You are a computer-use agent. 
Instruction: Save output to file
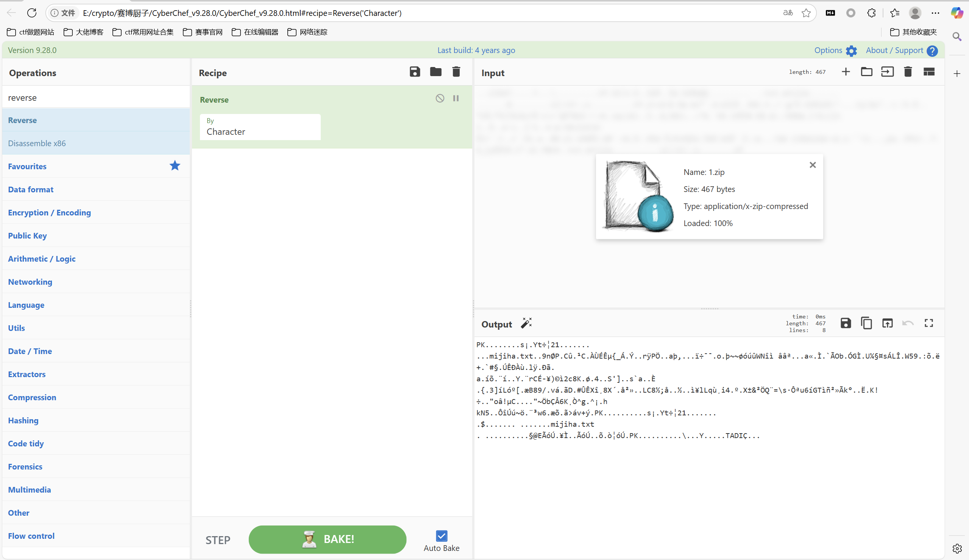(x=846, y=323)
